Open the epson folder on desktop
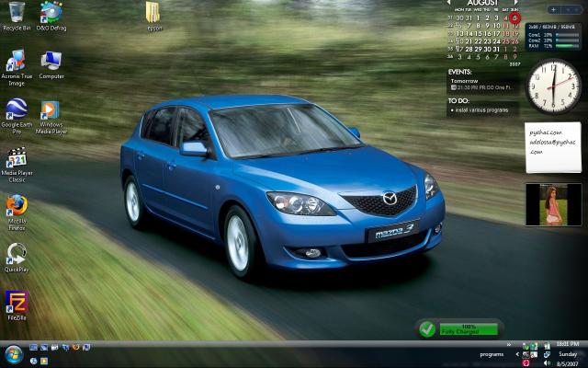 click(x=153, y=17)
